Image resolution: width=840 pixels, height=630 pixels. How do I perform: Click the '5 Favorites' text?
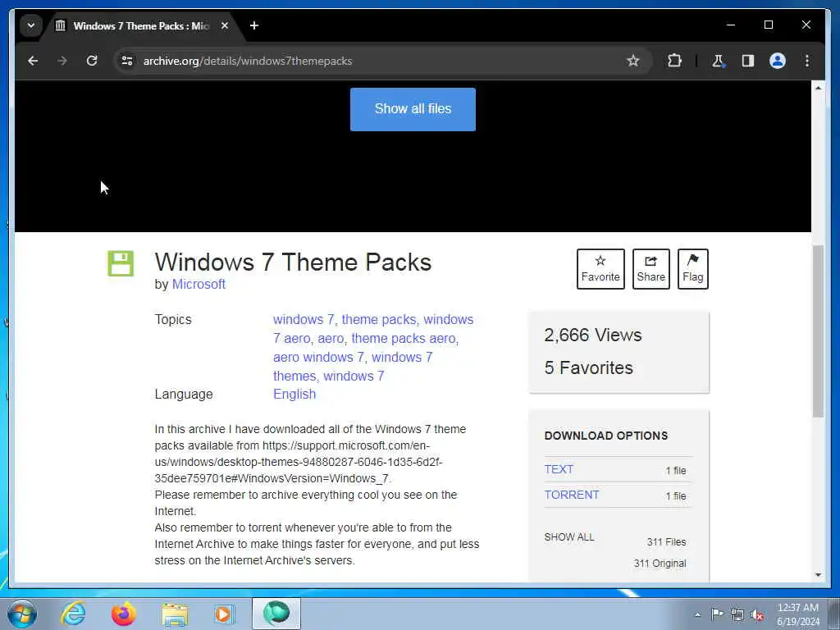(588, 368)
